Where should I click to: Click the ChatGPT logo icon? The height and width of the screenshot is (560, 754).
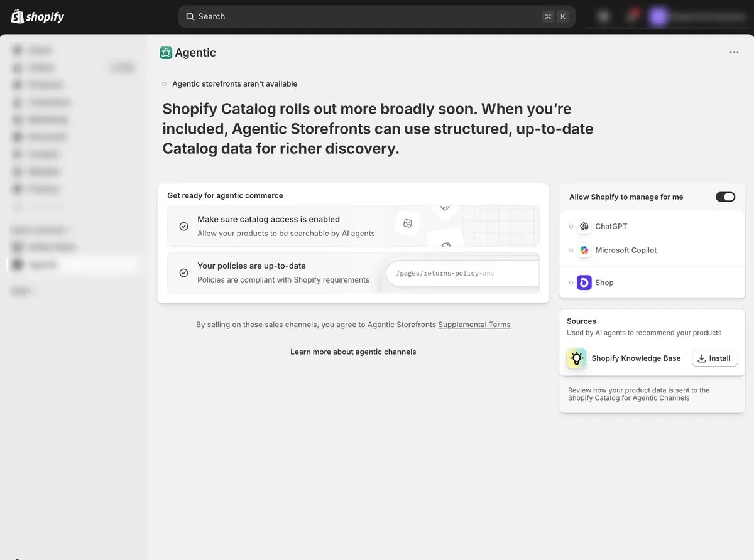pyautogui.click(x=584, y=227)
